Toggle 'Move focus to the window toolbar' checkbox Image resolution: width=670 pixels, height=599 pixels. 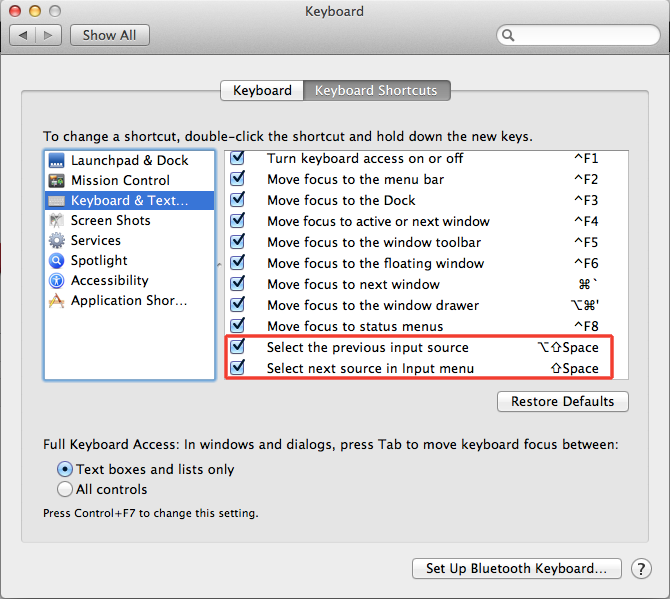(237, 241)
